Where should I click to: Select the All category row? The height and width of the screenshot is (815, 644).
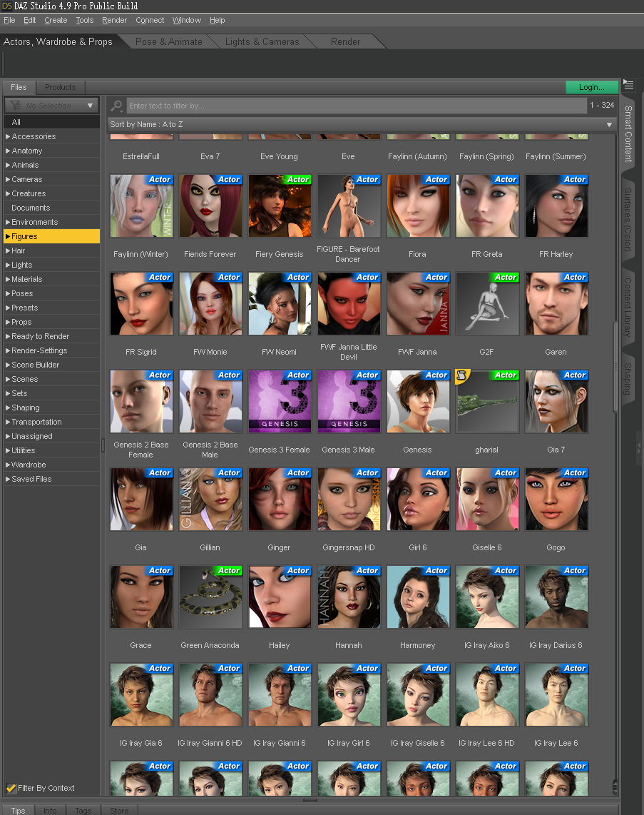click(51, 122)
